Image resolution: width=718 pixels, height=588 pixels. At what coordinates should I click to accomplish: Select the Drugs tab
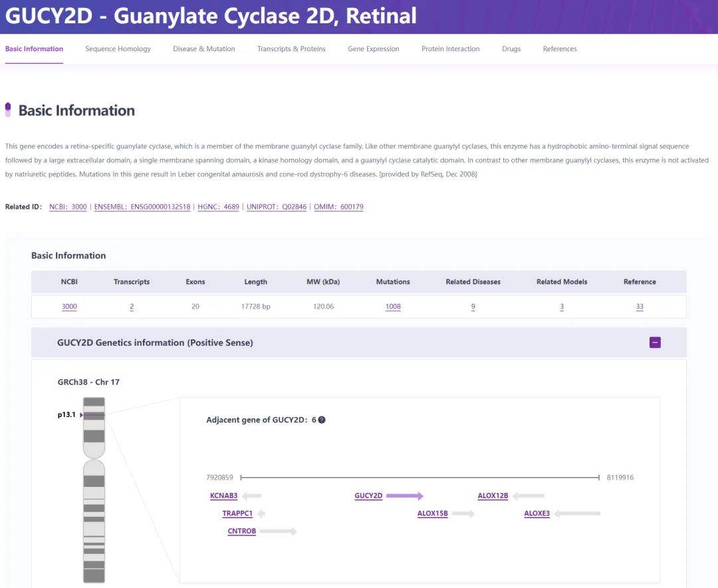coord(511,49)
